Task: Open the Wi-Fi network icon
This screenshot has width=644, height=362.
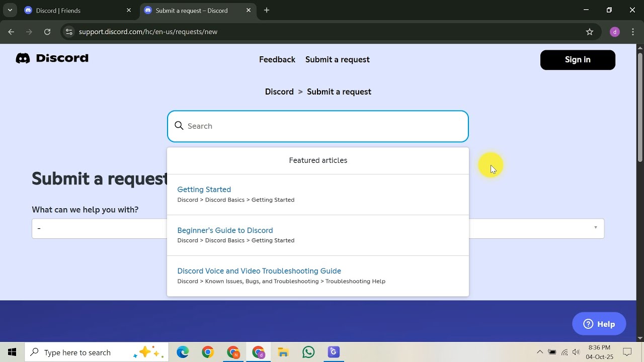Action: (x=565, y=352)
